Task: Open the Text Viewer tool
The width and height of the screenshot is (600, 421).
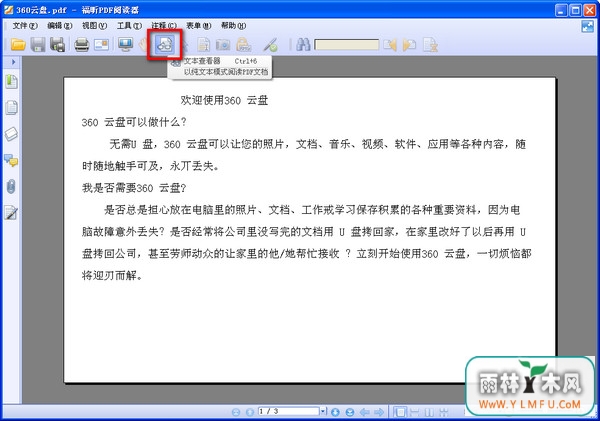Action: point(165,45)
